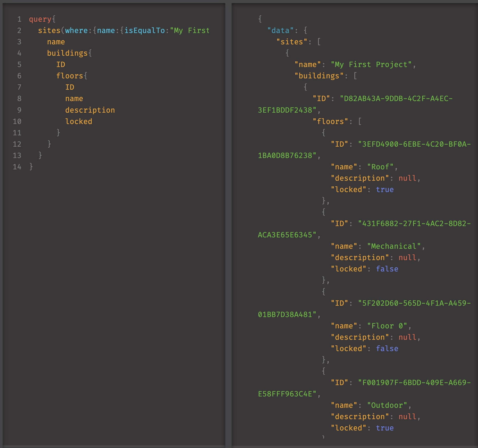The width and height of the screenshot is (478, 448).
Task: Click 'isEqualTo' filter operator in query
Action: click(144, 30)
